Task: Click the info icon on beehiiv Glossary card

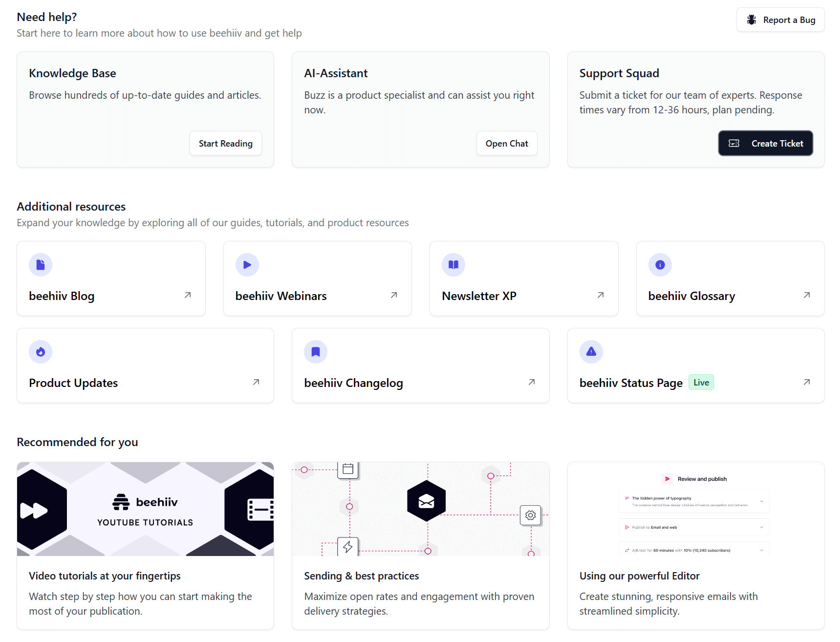Action: click(660, 264)
